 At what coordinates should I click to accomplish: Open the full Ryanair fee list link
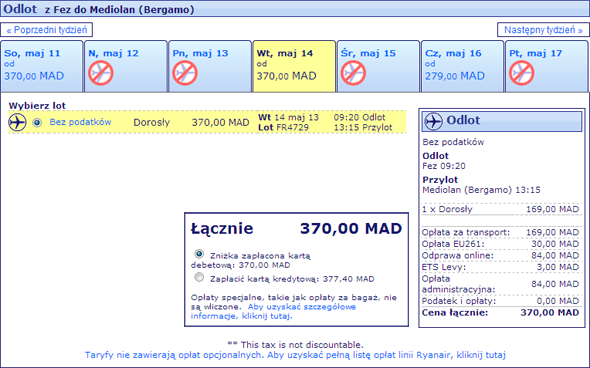pos(295,355)
